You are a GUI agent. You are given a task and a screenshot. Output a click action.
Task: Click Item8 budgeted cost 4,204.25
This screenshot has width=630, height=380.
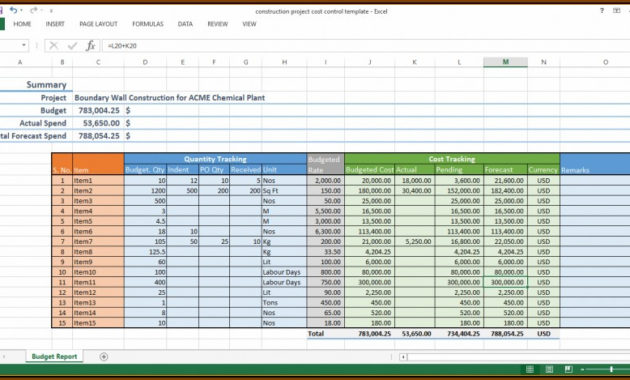coord(370,252)
